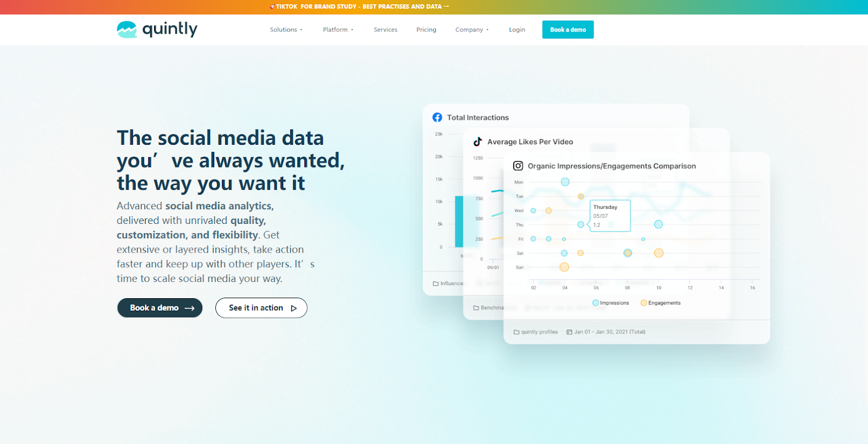868x444 pixels.
Task: Click the Average Likes Per Video title
Action: click(530, 142)
